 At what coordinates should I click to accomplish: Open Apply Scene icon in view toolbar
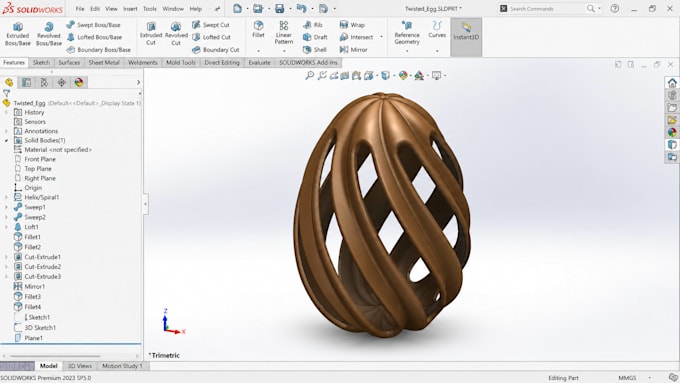(x=419, y=75)
